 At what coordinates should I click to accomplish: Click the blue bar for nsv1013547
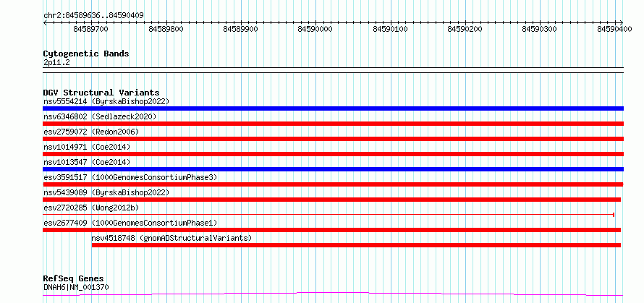click(x=333, y=169)
